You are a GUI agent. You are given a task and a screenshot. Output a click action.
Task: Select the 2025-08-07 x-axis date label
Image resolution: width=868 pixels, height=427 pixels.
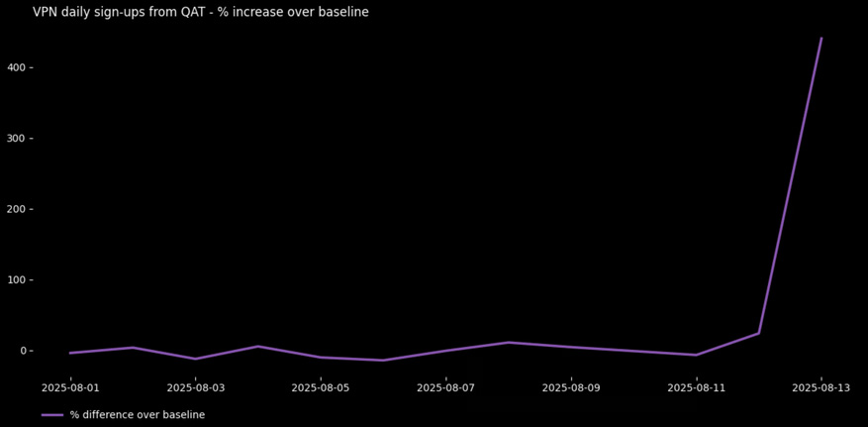click(x=445, y=387)
